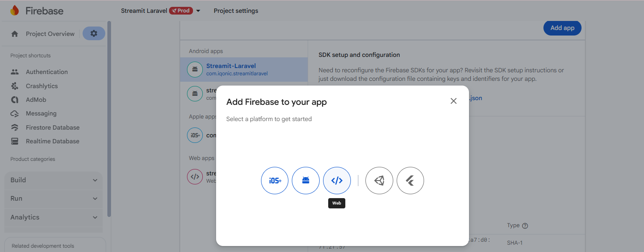644x252 pixels.
Task: Close the Add Firebase to your app dialog
Action: [454, 101]
